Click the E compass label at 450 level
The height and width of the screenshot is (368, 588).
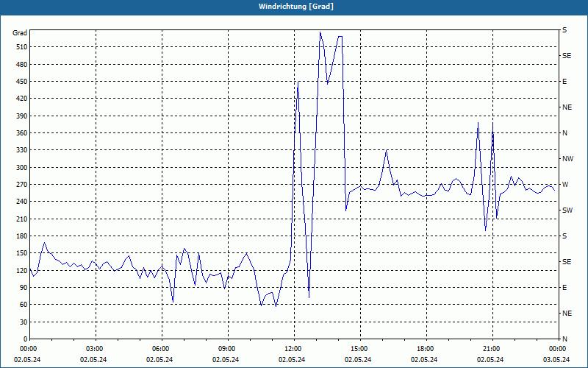(564, 82)
